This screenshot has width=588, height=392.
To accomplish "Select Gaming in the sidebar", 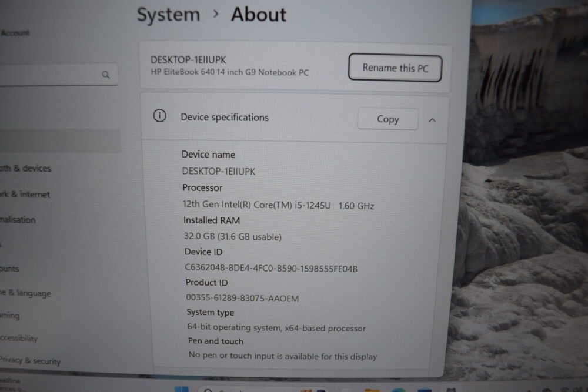I will tap(10, 316).
